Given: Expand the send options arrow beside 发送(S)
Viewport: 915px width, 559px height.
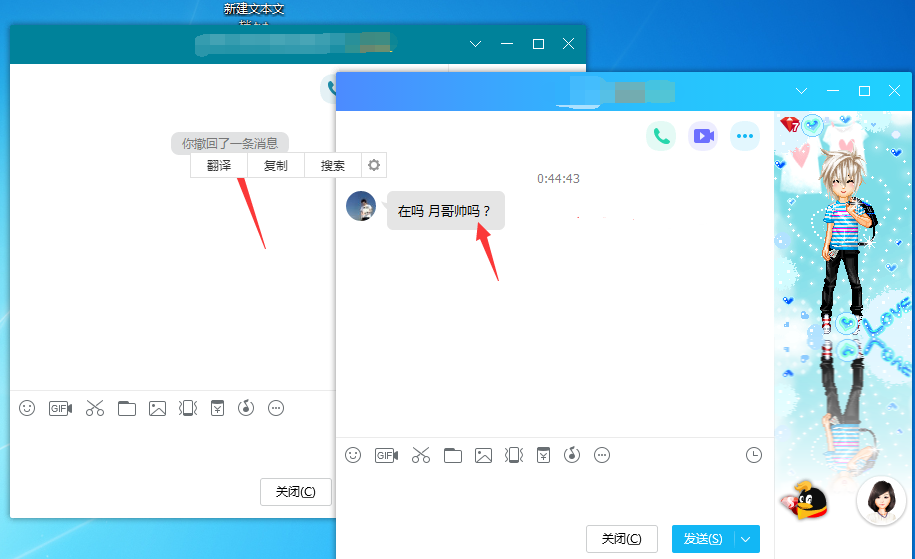Looking at the screenshot, I should [x=746, y=539].
